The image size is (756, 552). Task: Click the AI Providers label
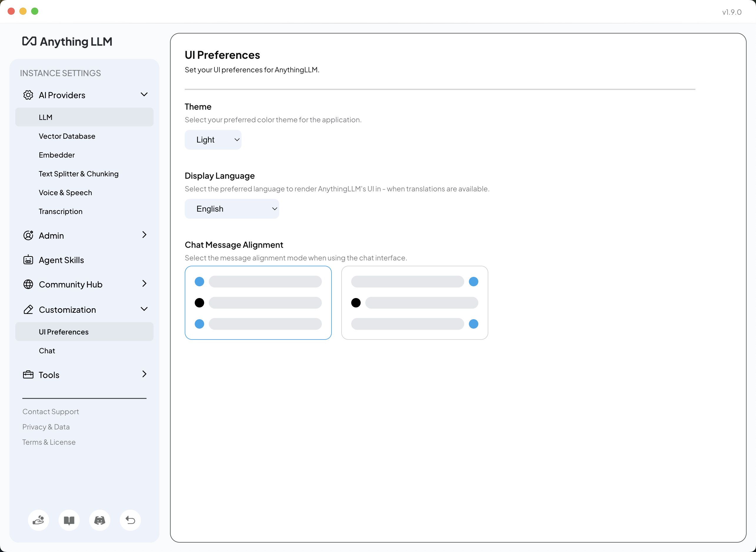[x=62, y=95]
